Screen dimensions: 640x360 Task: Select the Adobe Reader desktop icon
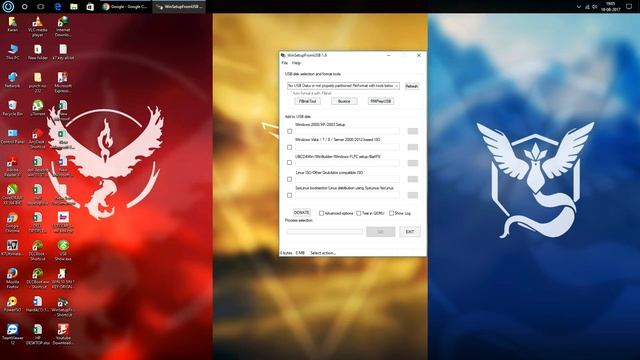tap(12, 167)
